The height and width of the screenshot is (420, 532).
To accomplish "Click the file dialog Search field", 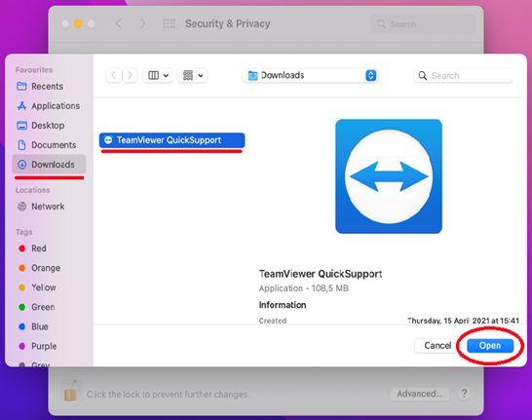I will (464, 76).
